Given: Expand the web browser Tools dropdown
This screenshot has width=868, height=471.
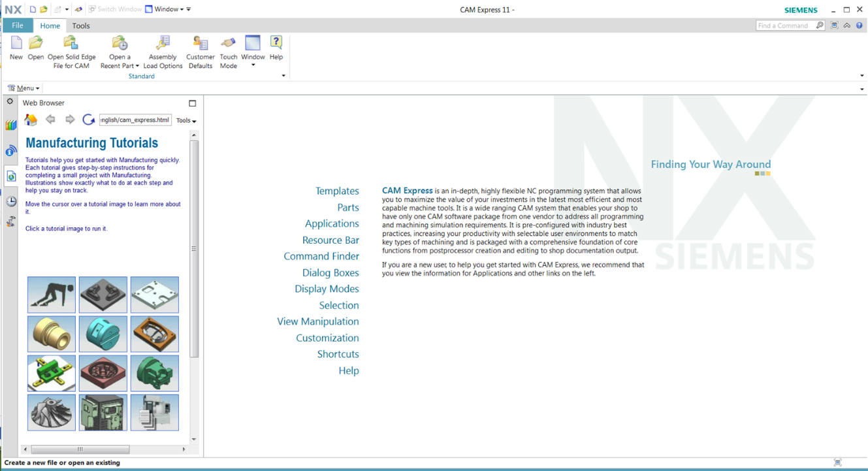Looking at the screenshot, I should click(186, 121).
